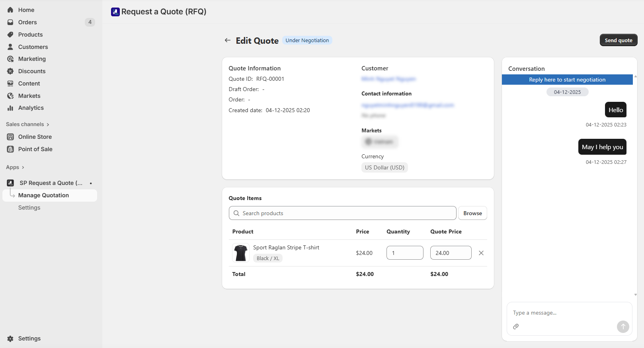The width and height of the screenshot is (644, 348).
Task: Click the 04-12-2025 date chip
Action: 567,92
